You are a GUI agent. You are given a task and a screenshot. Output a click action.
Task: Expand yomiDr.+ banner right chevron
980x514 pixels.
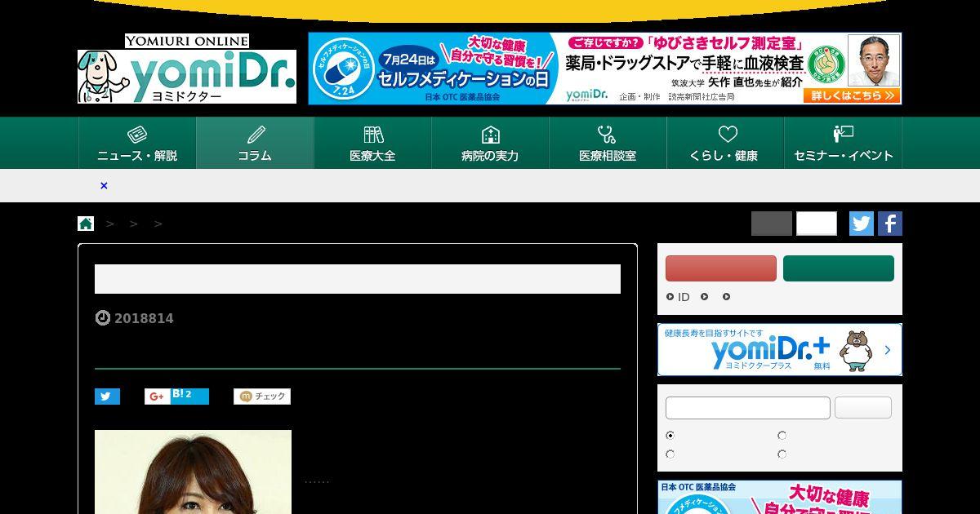[x=888, y=350]
